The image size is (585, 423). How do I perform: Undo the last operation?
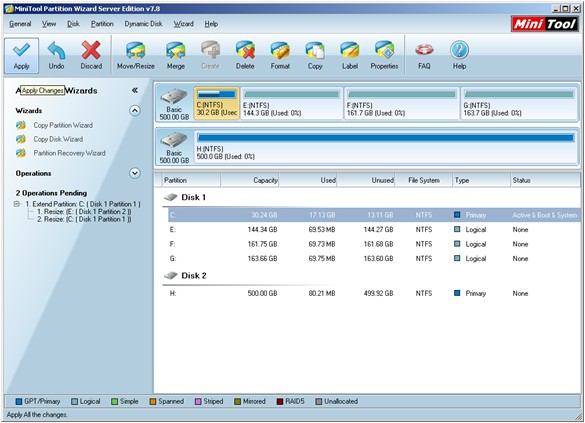pyautogui.click(x=56, y=56)
